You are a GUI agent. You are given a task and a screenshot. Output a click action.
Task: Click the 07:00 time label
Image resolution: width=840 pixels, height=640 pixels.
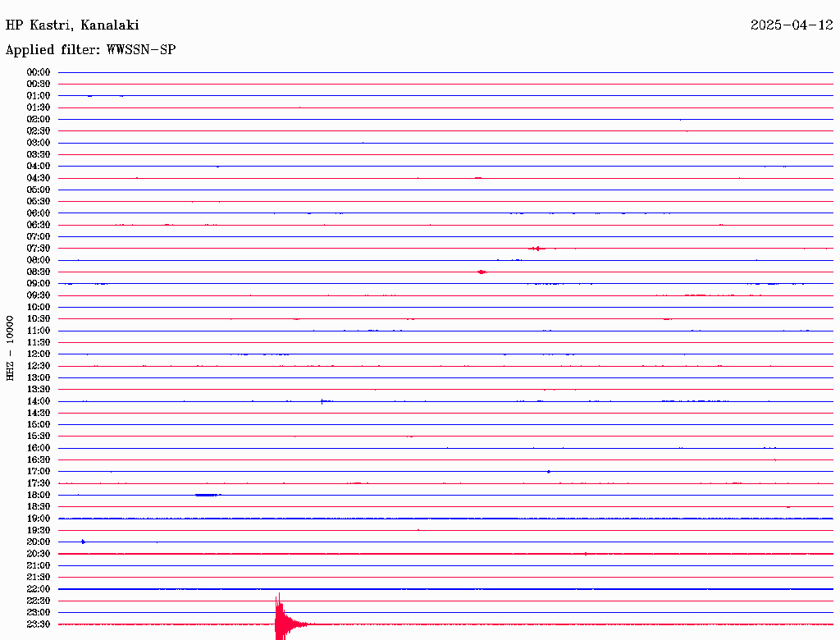click(39, 237)
